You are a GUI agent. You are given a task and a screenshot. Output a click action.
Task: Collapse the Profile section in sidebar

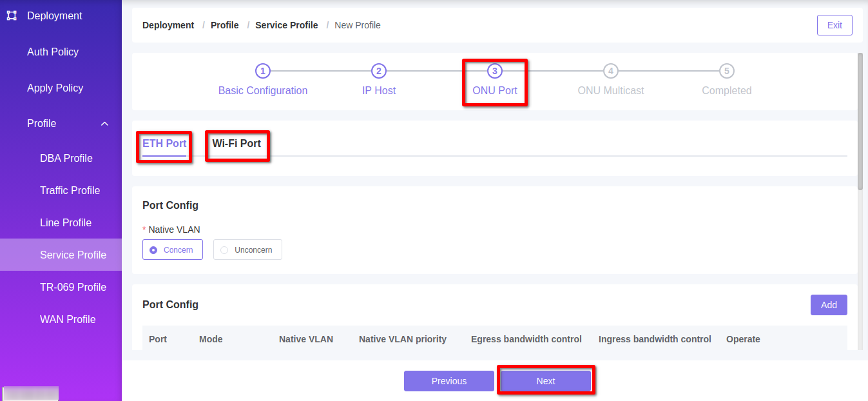pyautogui.click(x=104, y=123)
